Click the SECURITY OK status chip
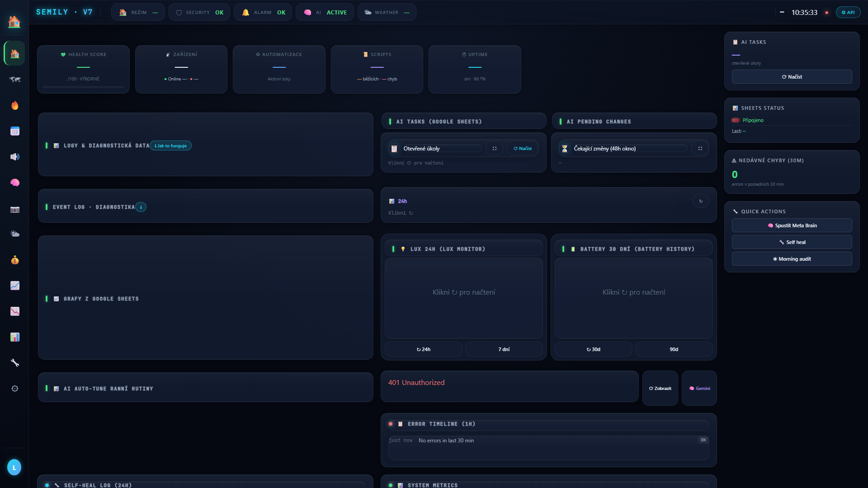The height and width of the screenshot is (488, 868). pyautogui.click(x=199, y=12)
